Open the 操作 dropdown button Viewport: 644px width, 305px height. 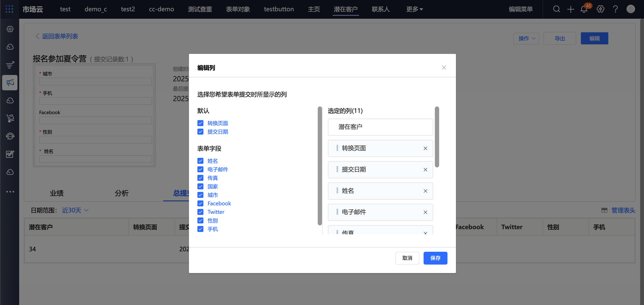pyautogui.click(x=526, y=39)
